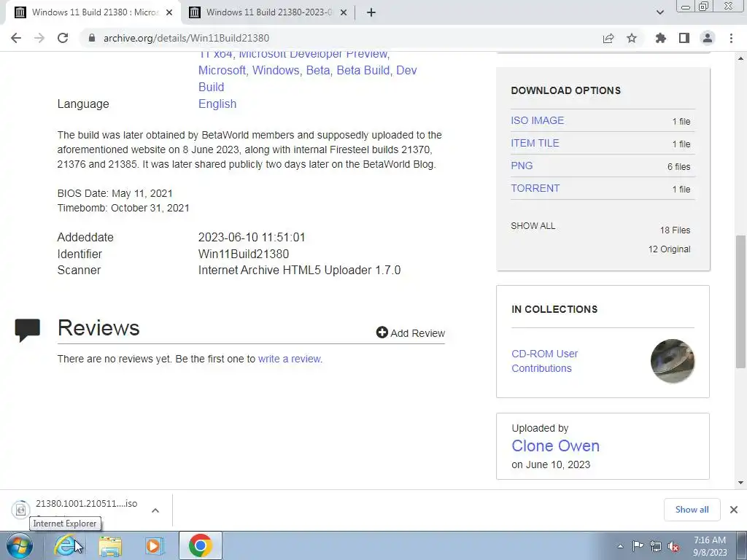
Task: Open Windows Explorer folder from taskbar
Action: click(110, 546)
